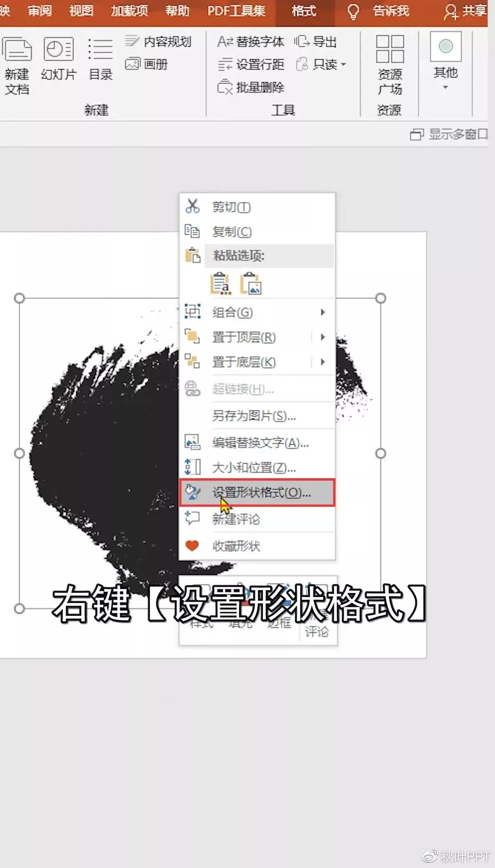Choose Bring to Front (置于顶层)
Screen dimensions: 495x868
[244, 337]
